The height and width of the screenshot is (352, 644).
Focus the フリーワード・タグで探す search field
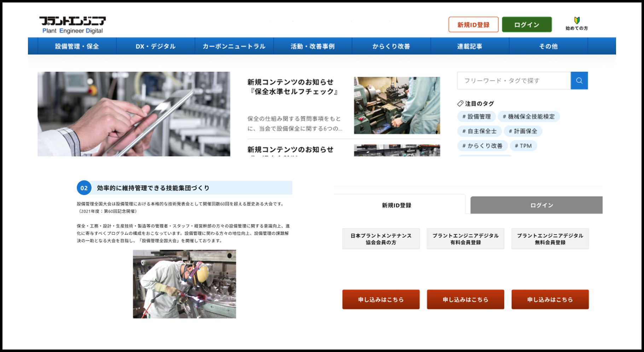[x=514, y=81]
